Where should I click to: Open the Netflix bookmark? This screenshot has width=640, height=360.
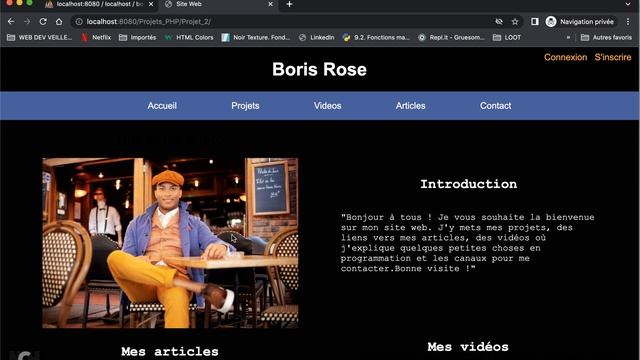(x=96, y=38)
